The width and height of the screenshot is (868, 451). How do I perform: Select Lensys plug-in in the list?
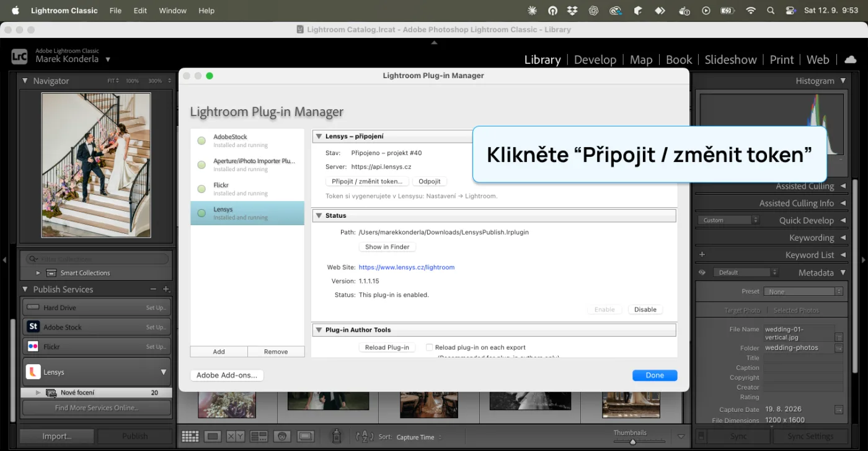(x=247, y=213)
